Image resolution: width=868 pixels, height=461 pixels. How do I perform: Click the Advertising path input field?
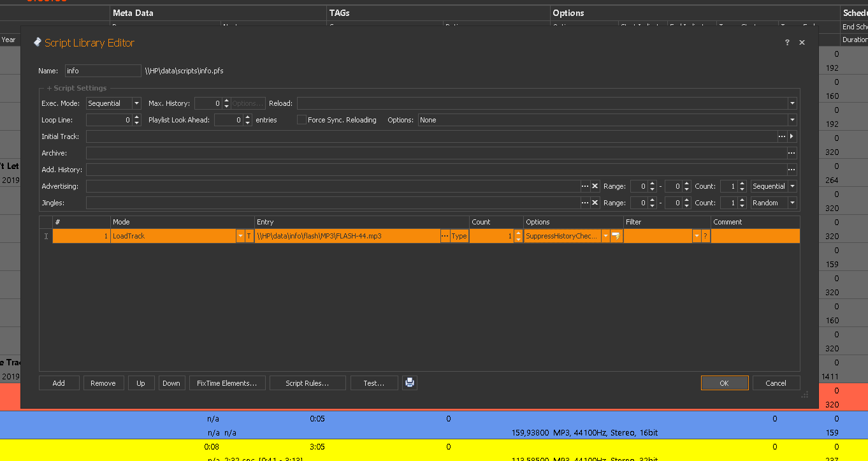tap(333, 186)
